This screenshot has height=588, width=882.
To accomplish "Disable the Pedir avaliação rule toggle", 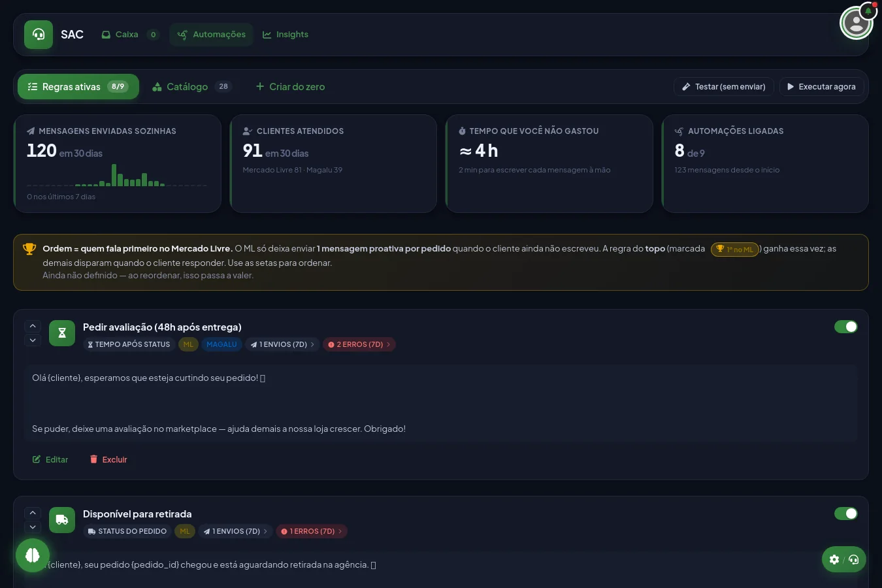I will pos(846,327).
